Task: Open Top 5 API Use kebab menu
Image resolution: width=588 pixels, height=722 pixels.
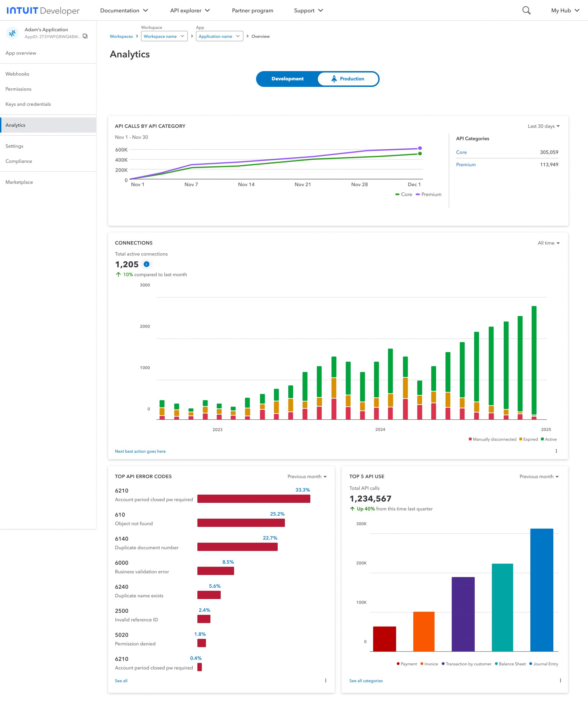Action: coord(560,680)
